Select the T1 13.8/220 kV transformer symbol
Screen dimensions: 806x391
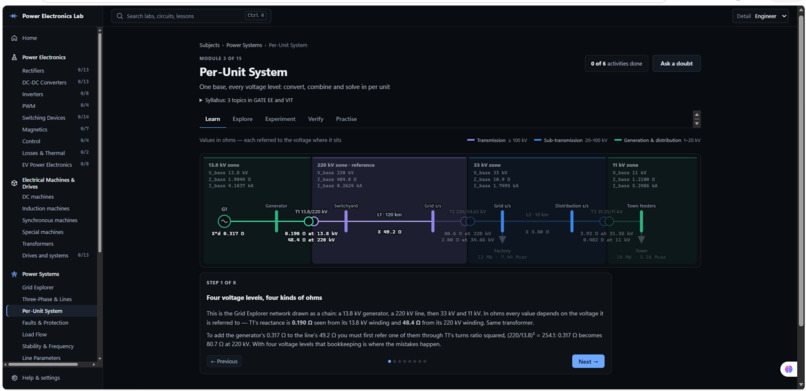(x=311, y=221)
